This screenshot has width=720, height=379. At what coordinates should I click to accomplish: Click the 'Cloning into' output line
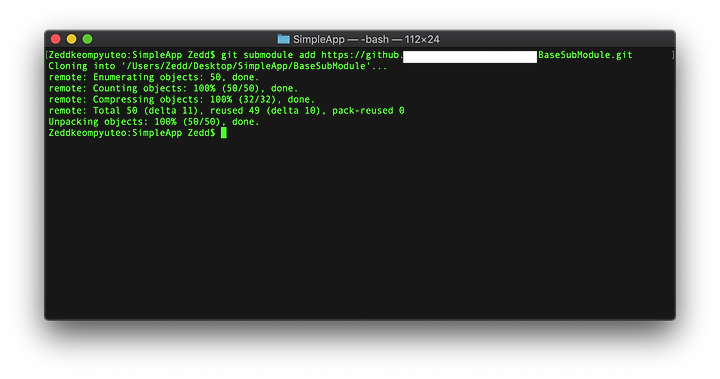218,66
